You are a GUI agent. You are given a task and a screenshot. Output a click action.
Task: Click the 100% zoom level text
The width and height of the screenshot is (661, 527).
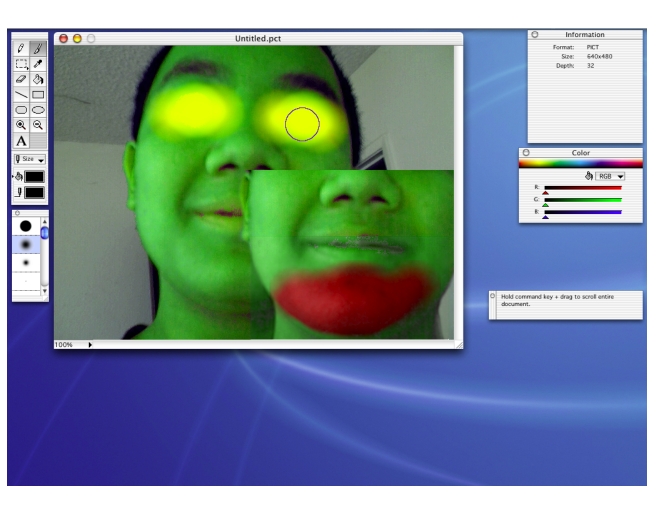(x=64, y=345)
